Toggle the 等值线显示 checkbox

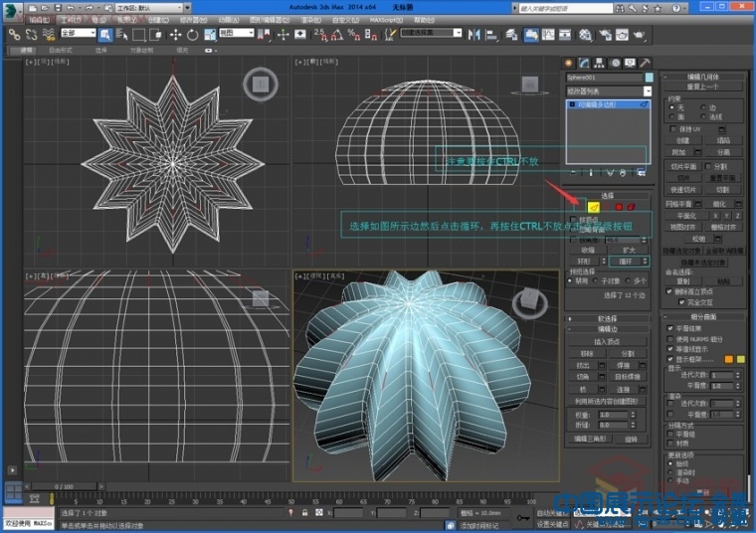point(670,348)
